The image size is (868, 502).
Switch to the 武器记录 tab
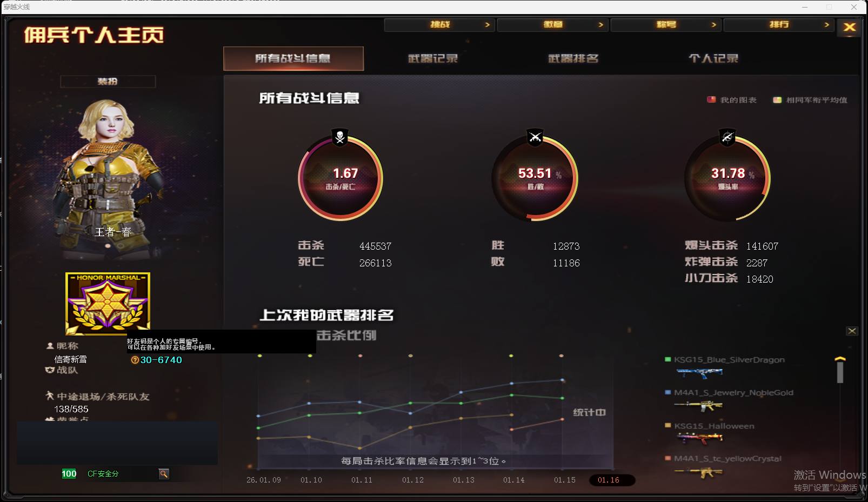click(432, 58)
